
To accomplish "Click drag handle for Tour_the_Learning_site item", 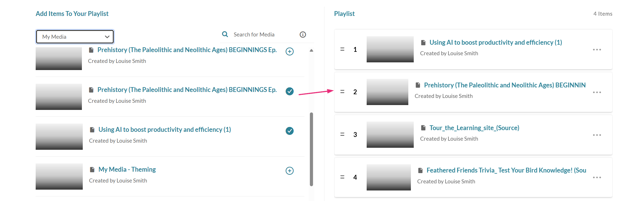I will pyautogui.click(x=342, y=134).
